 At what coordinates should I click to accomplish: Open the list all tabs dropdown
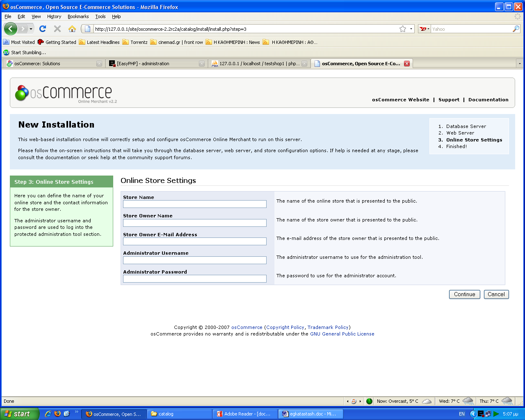tap(520, 64)
